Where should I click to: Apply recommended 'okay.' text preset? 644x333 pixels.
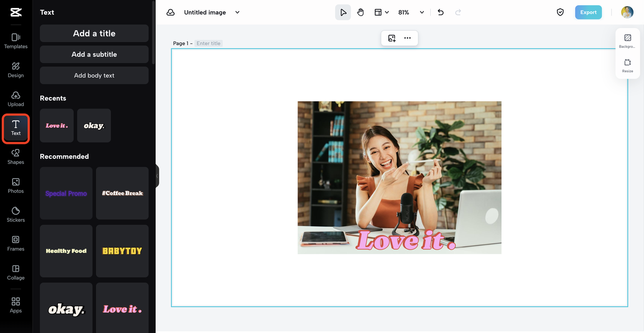click(x=66, y=308)
